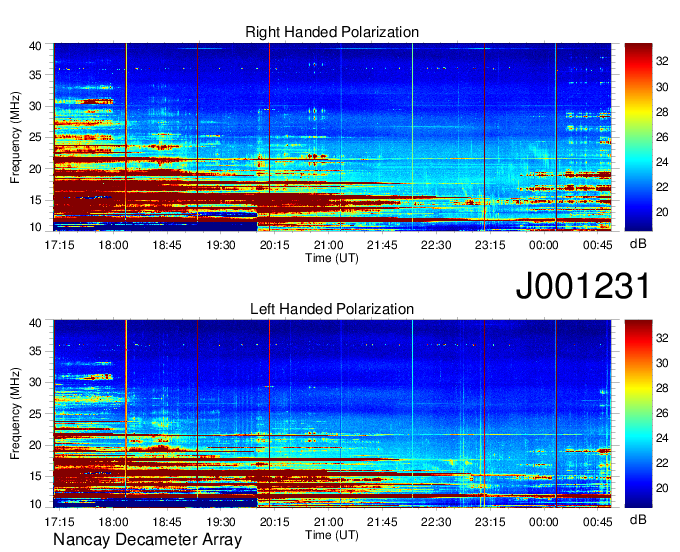Click the 22:30 time tick on Left Handed plot

pos(436,522)
